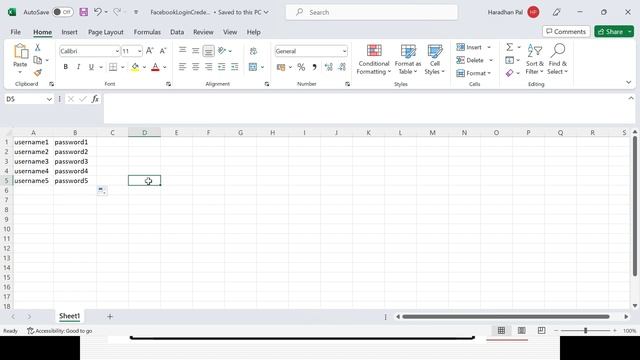Open Sort & Filter dropdown
Image resolution: width=640 pixels, height=360 pixels.
point(535,60)
